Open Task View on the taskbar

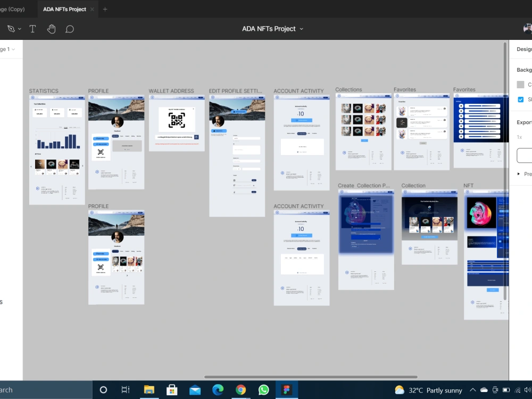pos(126,390)
